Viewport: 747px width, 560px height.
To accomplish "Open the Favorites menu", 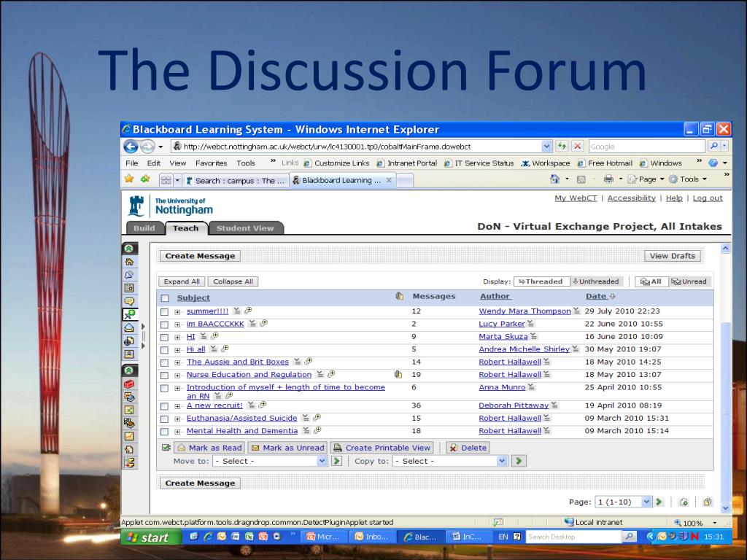I will (211, 163).
